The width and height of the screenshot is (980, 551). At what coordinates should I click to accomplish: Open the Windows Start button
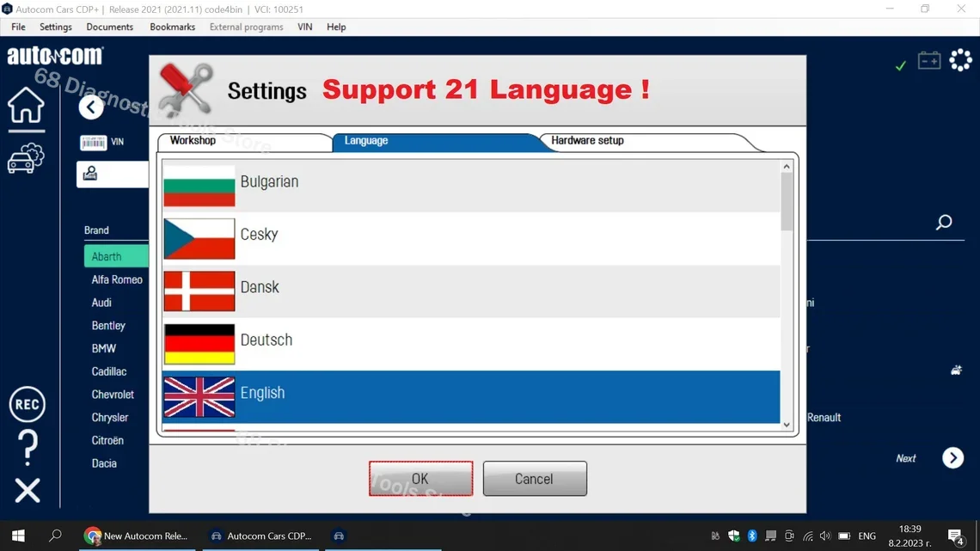pyautogui.click(x=18, y=536)
